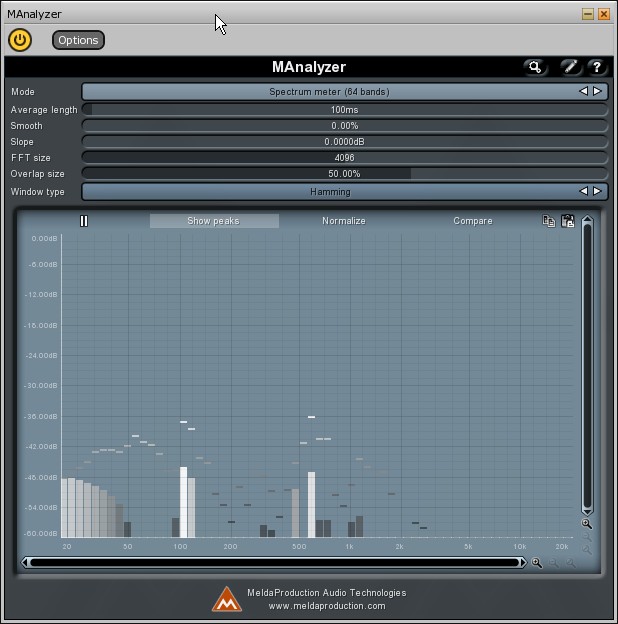Click the MeldaProduction orange logo

point(227,599)
